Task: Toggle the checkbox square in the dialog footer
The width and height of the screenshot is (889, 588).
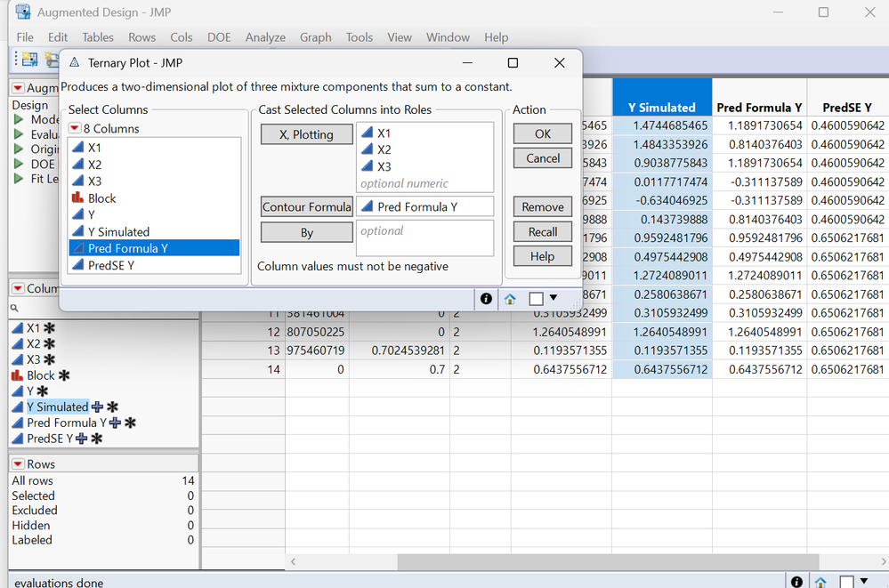Action: pyautogui.click(x=536, y=299)
